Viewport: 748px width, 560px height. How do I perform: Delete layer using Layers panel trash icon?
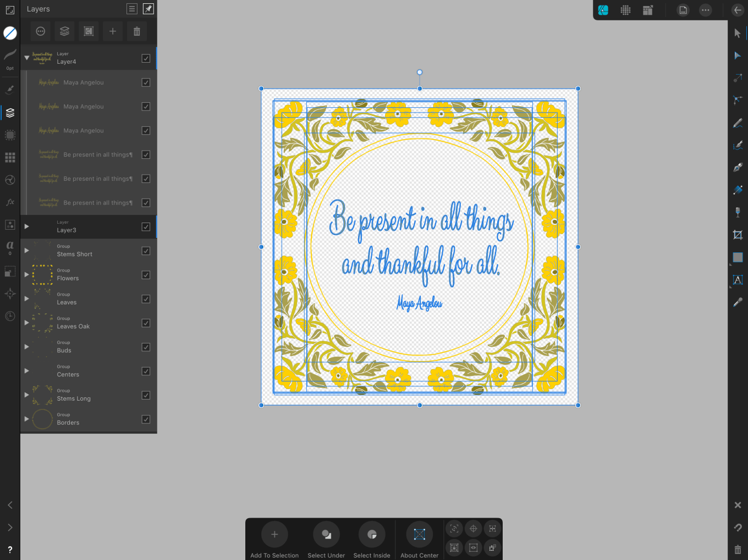tap(137, 32)
